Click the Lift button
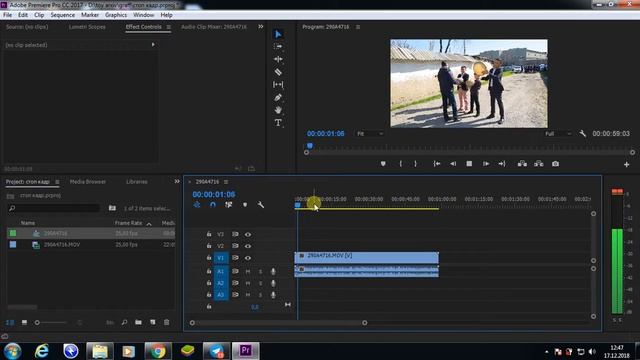The height and width of the screenshot is (360, 640). tap(522, 164)
